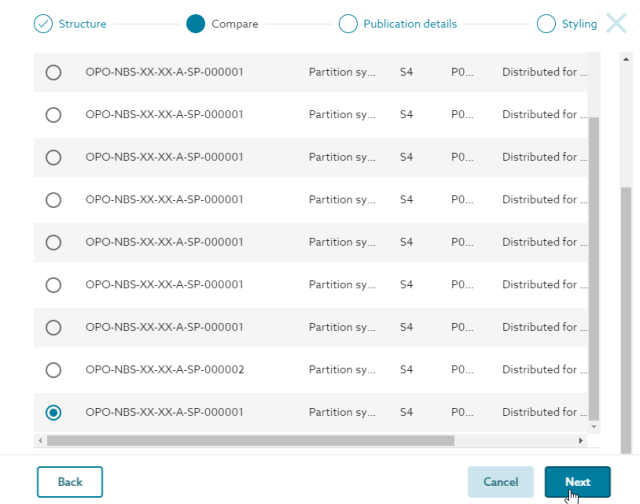Open the Styling step of the wizard
The height and width of the screenshot is (504, 640).
(567, 24)
